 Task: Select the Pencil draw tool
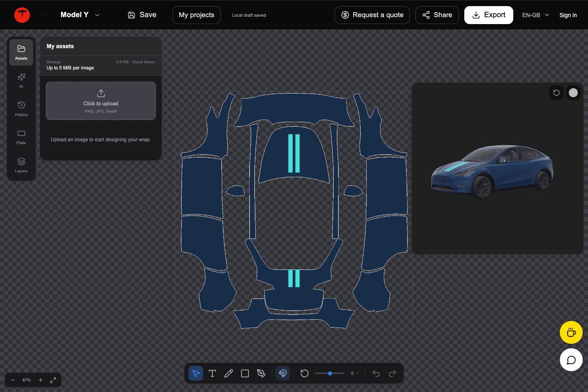[x=229, y=373]
